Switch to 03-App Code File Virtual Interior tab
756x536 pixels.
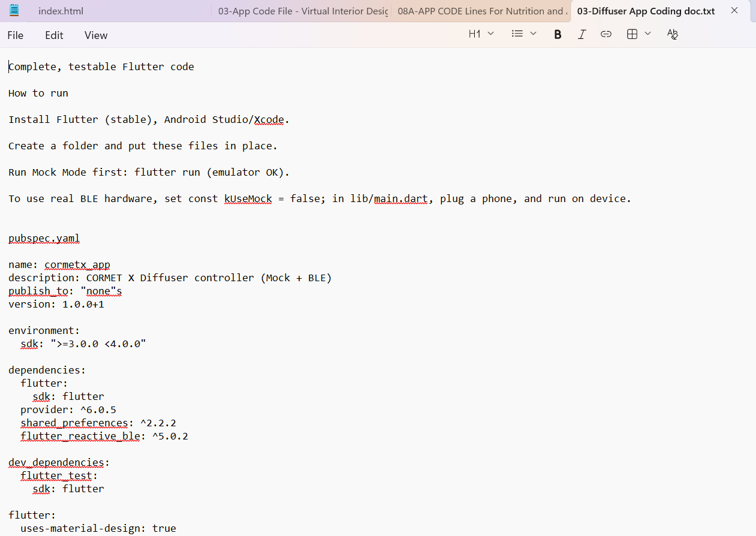(x=302, y=11)
